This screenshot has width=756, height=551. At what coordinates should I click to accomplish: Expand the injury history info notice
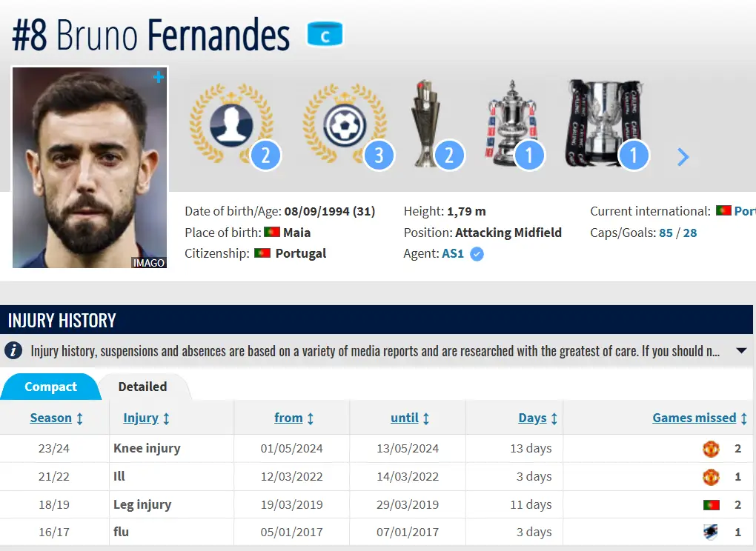point(741,350)
